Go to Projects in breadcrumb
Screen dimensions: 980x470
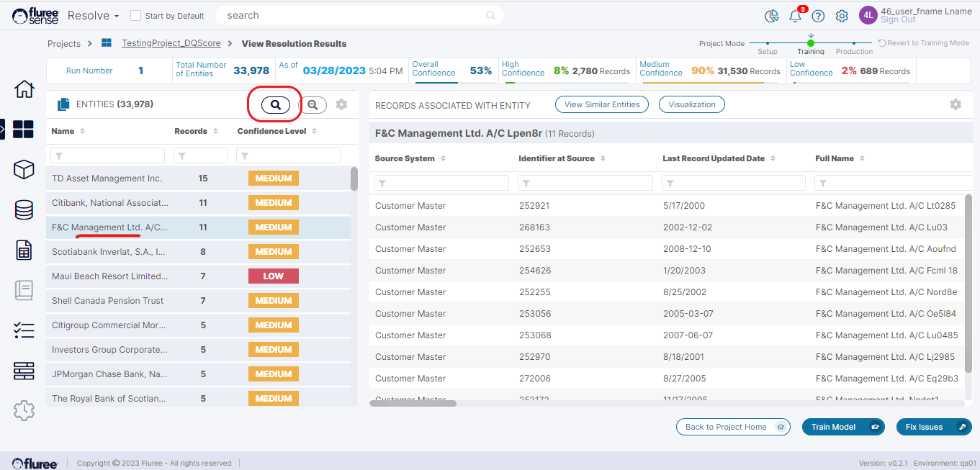point(64,44)
